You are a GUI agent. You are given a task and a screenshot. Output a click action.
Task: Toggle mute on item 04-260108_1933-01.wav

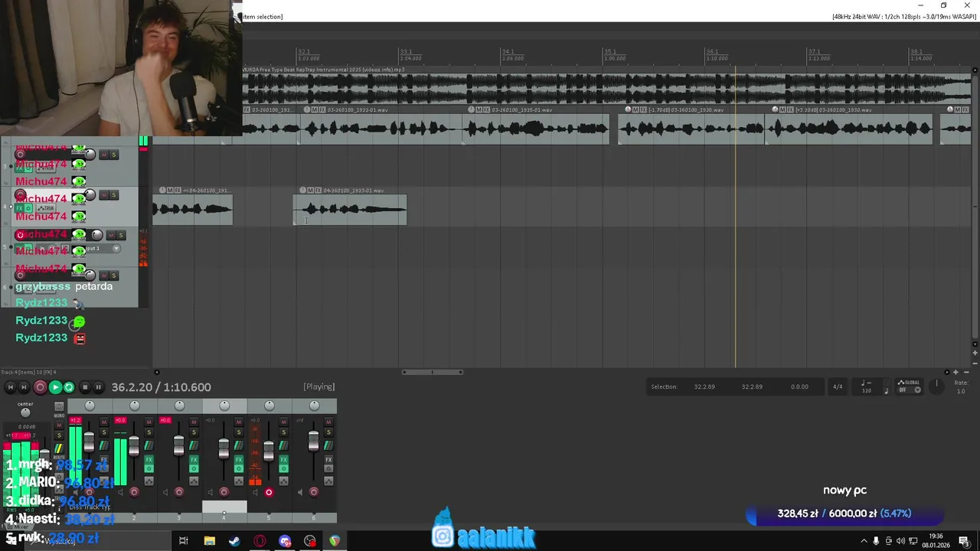pyautogui.click(x=310, y=190)
